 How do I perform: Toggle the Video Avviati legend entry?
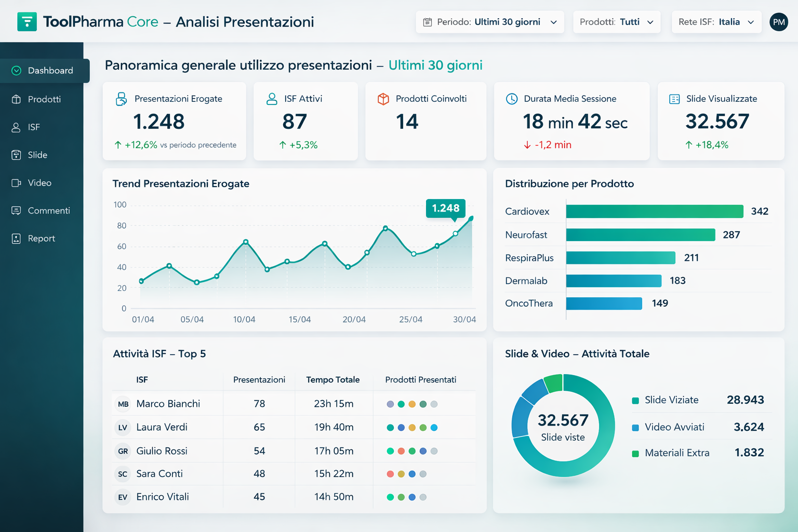click(674, 427)
